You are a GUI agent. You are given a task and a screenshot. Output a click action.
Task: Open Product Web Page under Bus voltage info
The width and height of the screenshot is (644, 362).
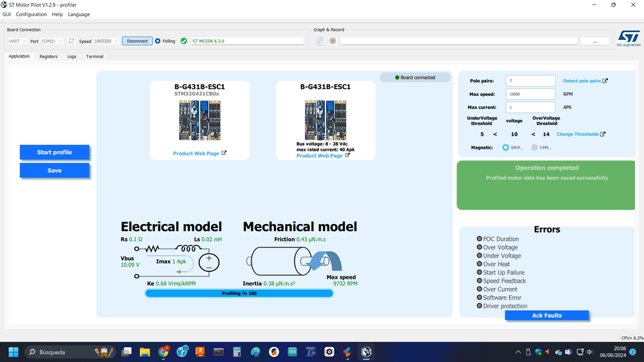tap(320, 156)
